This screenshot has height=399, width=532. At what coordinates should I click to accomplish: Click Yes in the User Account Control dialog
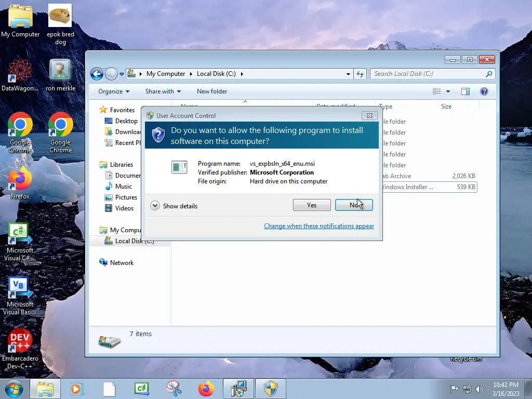[312, 205]
